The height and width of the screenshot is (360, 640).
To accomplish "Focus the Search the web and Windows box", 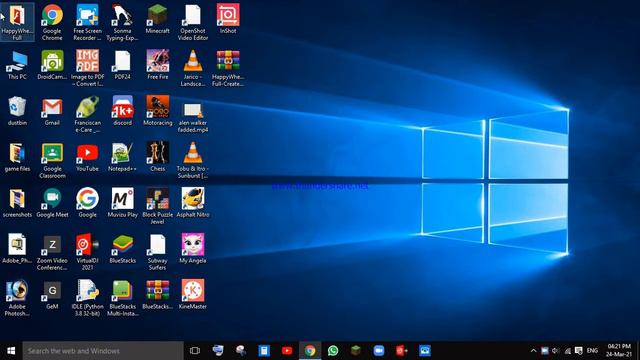I will point(103,351).
